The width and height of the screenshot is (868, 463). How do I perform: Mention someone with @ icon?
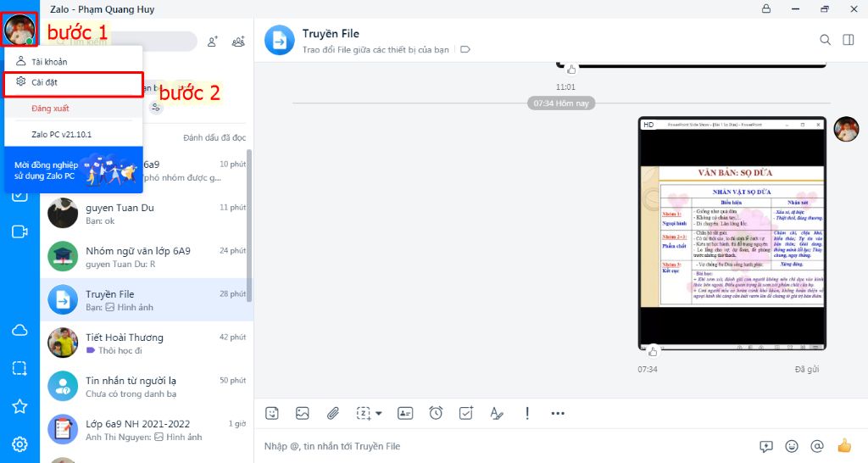tap(817, 446)
